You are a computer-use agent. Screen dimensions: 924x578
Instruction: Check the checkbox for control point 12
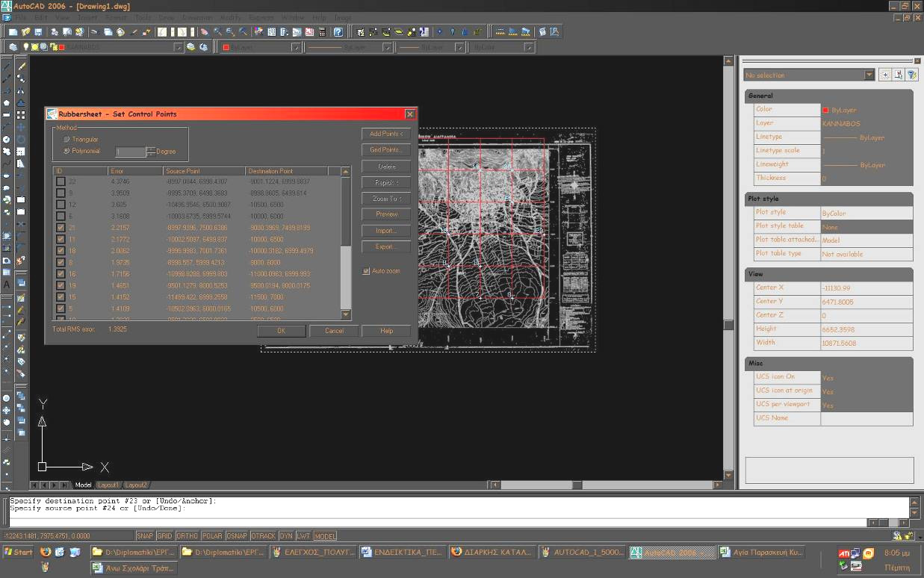point(61,205)
